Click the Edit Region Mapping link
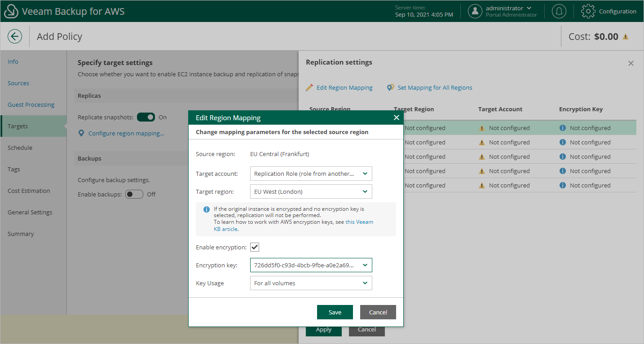 click(344, 87)
